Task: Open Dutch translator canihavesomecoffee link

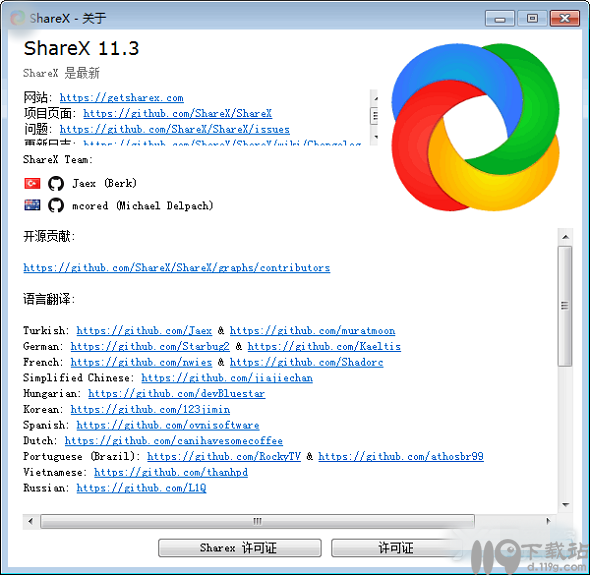Action: coord(173,440)
